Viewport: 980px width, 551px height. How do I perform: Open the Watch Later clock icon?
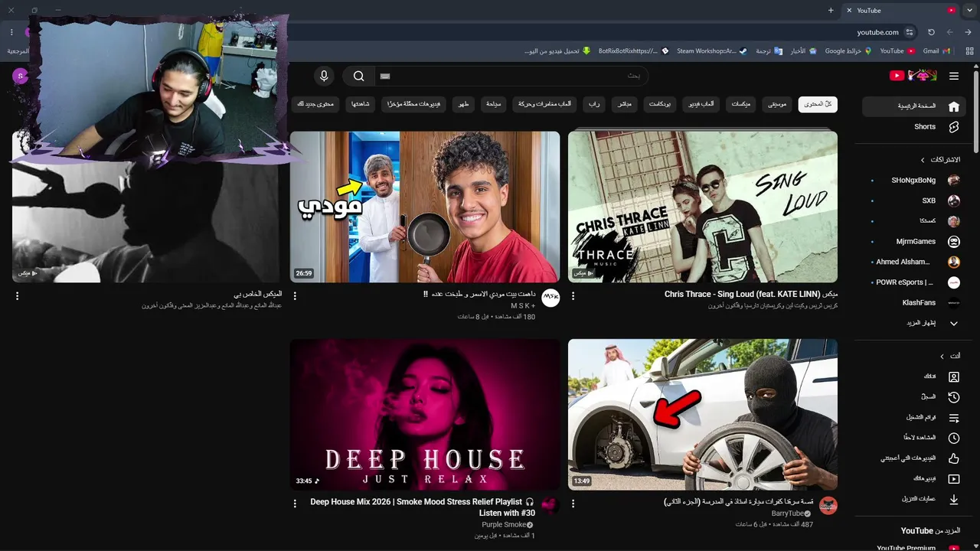tap(953, 438)
